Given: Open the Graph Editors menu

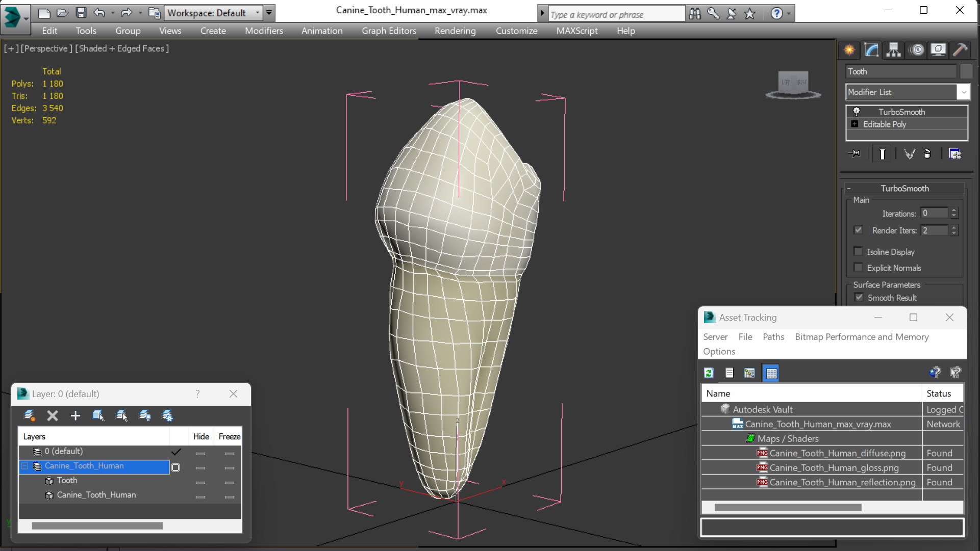Looking at the screenshot, I should [389, 31].
